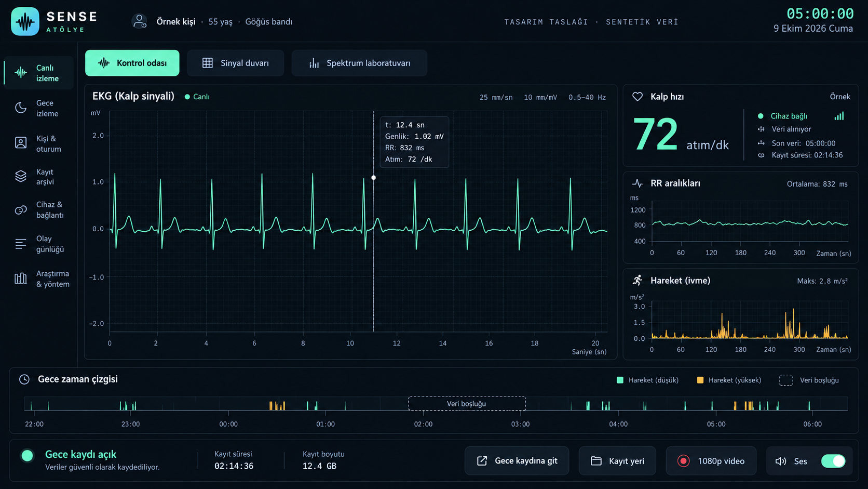Screen dimensions: 868x489
Task: Click the external link icon on Gece kaydına git
Action: click(x=482, y=461)
